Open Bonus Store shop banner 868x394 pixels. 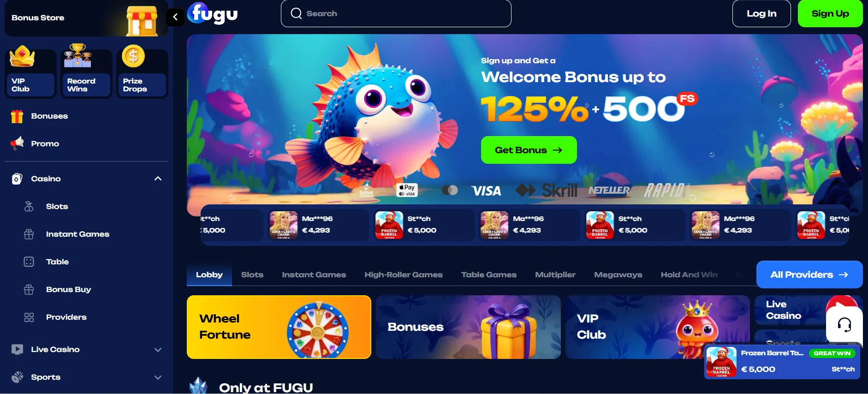(x=86, y=18)
